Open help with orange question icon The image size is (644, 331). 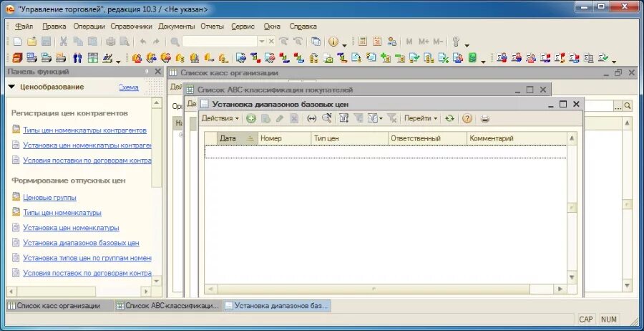coord(467,118)
